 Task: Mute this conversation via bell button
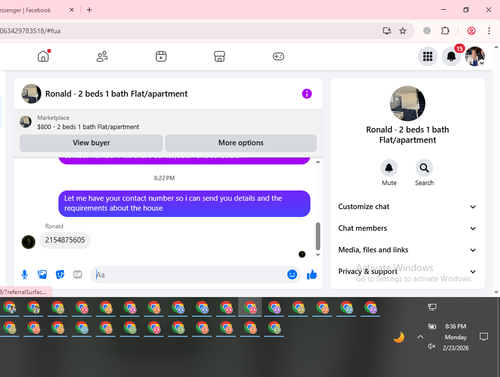point(389,168)
